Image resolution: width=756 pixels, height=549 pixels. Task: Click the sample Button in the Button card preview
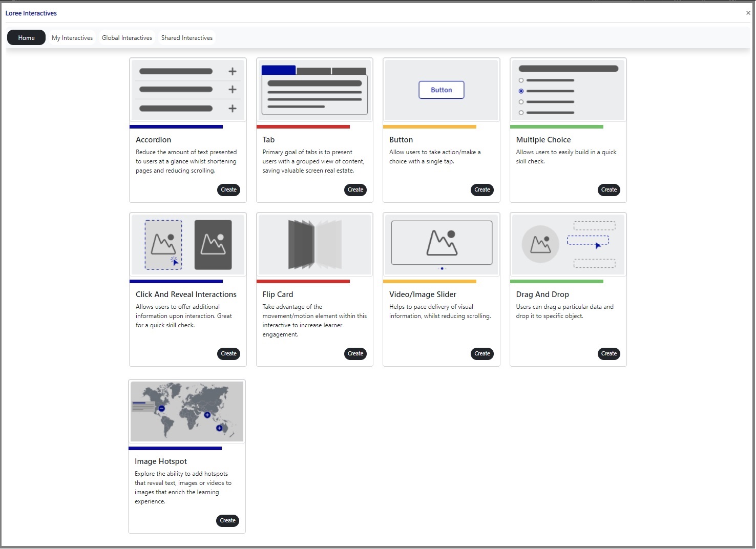click(442, 90)
